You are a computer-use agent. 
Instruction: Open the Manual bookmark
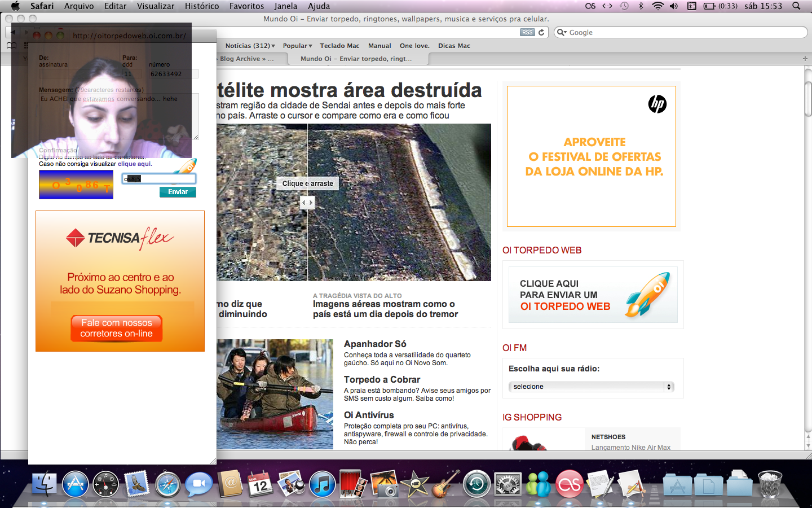(x=379, y=46)
